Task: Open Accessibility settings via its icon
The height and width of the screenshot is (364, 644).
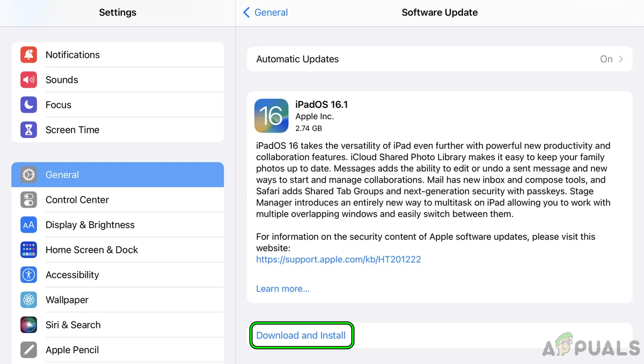Action: point(28,274)
